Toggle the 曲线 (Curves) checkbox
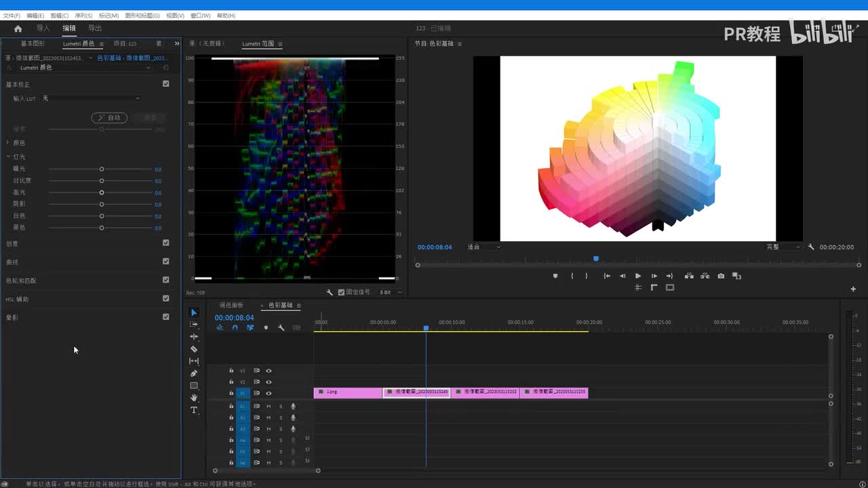Viewport: 868px width, 488px height. pos(166,262)
